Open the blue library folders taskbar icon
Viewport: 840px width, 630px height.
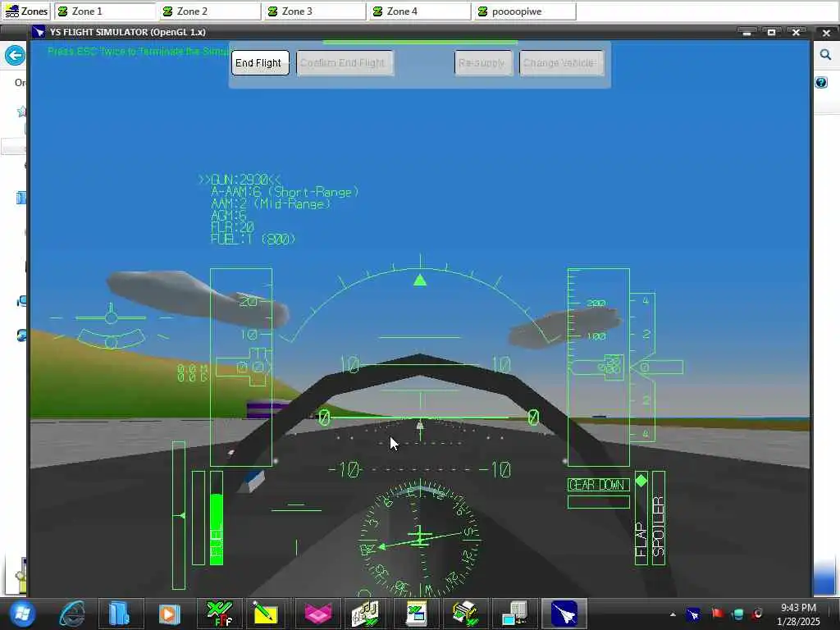119,614
